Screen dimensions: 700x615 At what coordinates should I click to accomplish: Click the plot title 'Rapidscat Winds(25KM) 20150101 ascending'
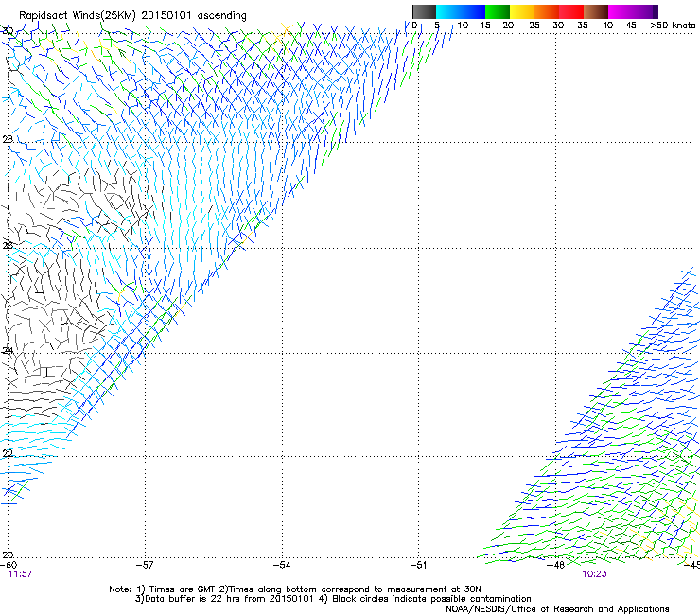[132, 15]
